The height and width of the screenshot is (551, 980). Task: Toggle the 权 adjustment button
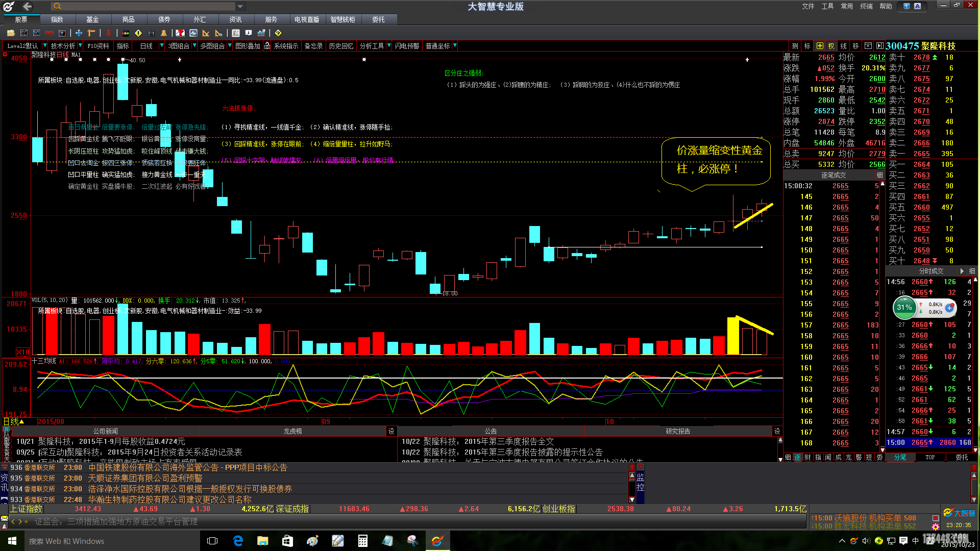[831, 46]
